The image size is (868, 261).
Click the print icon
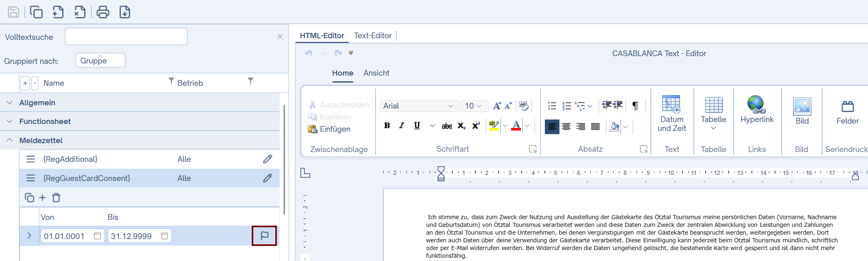point(103,12)
